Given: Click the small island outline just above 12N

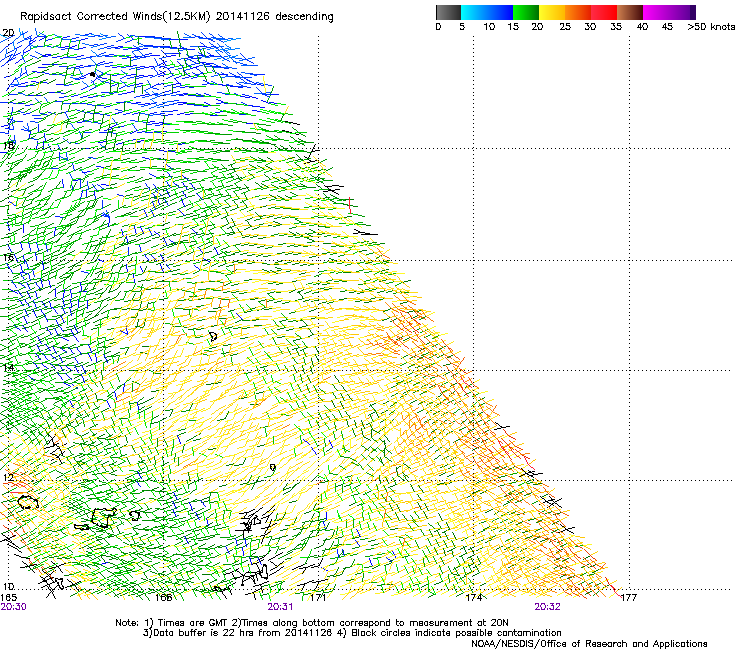Looking at the screenshot, I should (272, 467).
